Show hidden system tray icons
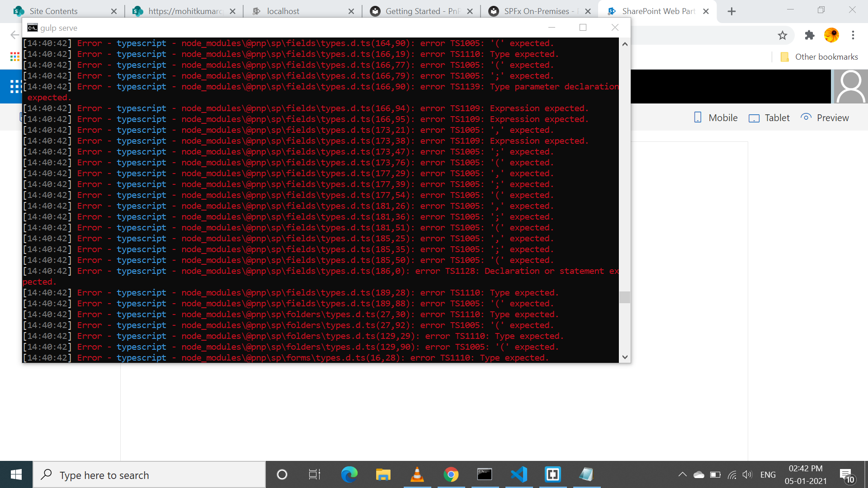The image size is (868, 488). [682, 474]
